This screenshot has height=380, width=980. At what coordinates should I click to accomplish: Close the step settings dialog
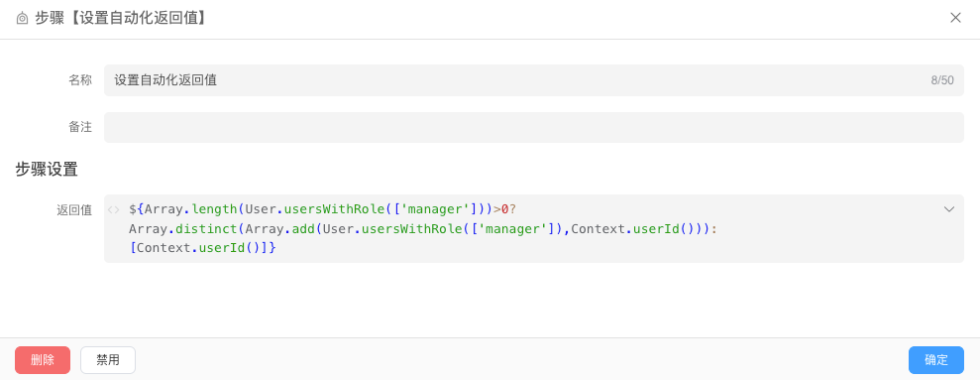pos(955,18)
